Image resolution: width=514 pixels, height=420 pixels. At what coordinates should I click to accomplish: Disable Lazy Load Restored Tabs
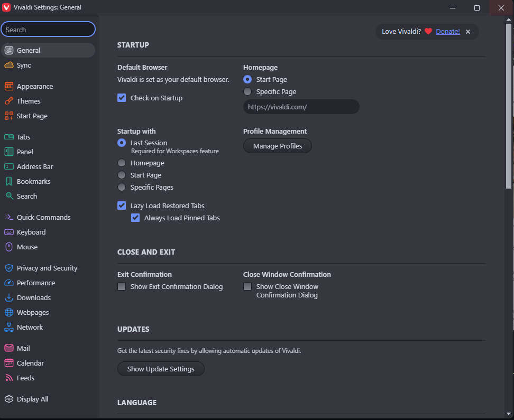point(122,206)
